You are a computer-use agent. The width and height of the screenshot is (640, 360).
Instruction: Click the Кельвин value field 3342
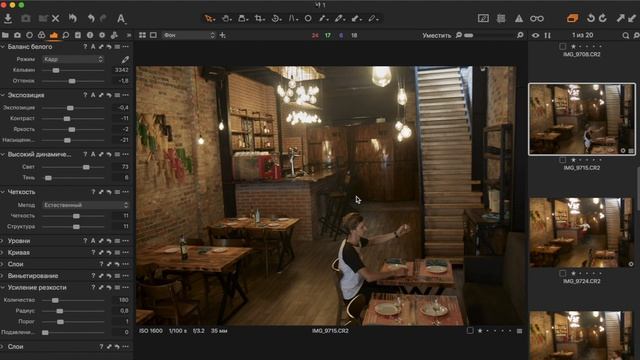(121, 70)
